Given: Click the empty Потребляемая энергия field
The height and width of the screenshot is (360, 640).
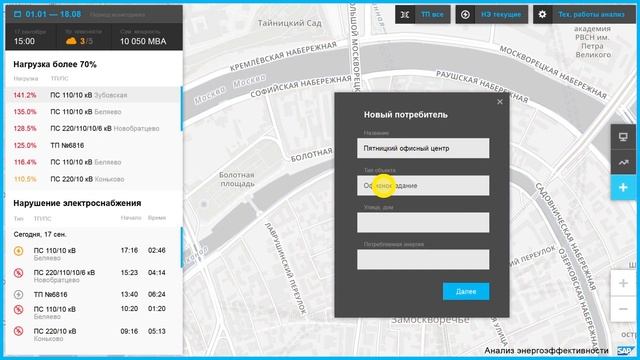Looking at the screenshot, I should pyautogui.click(x=423, y=259).
